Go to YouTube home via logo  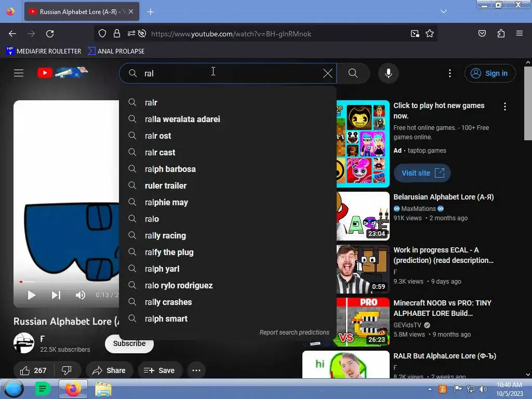point(63,72)
